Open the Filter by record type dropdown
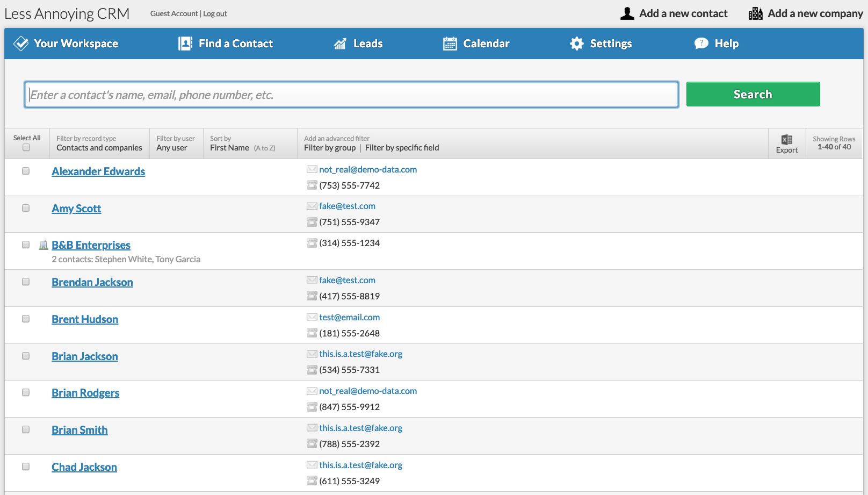The image size is (868, 495). (x=99, y=144)
